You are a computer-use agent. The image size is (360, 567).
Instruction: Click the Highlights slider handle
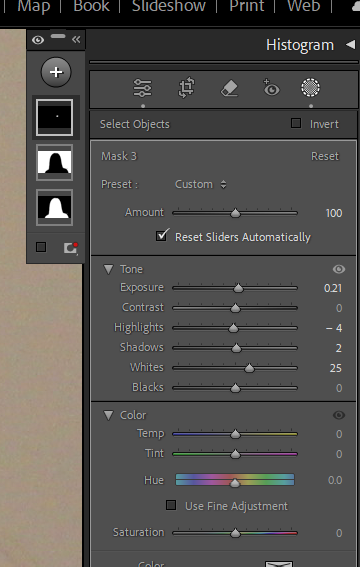(233, 328)
